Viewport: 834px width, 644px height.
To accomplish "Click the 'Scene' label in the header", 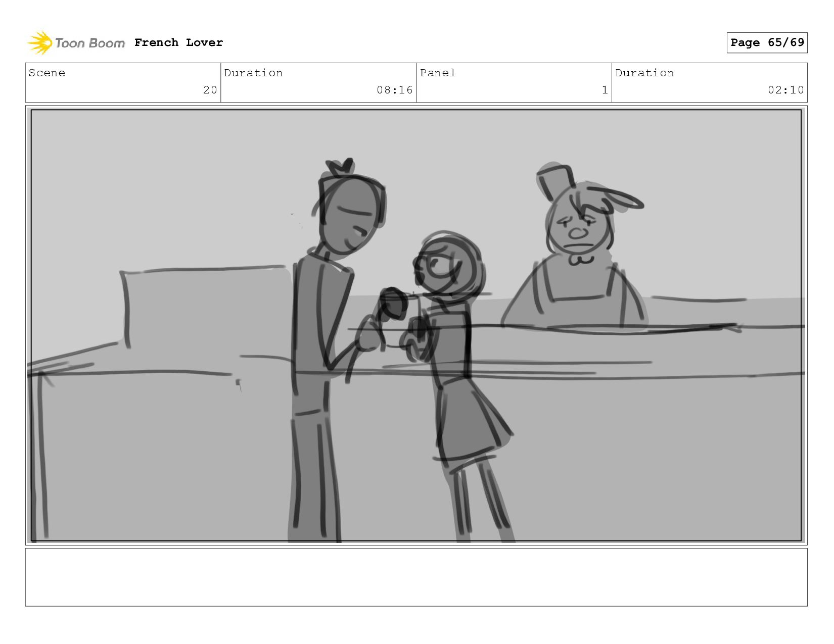I will tap(47, 73).
